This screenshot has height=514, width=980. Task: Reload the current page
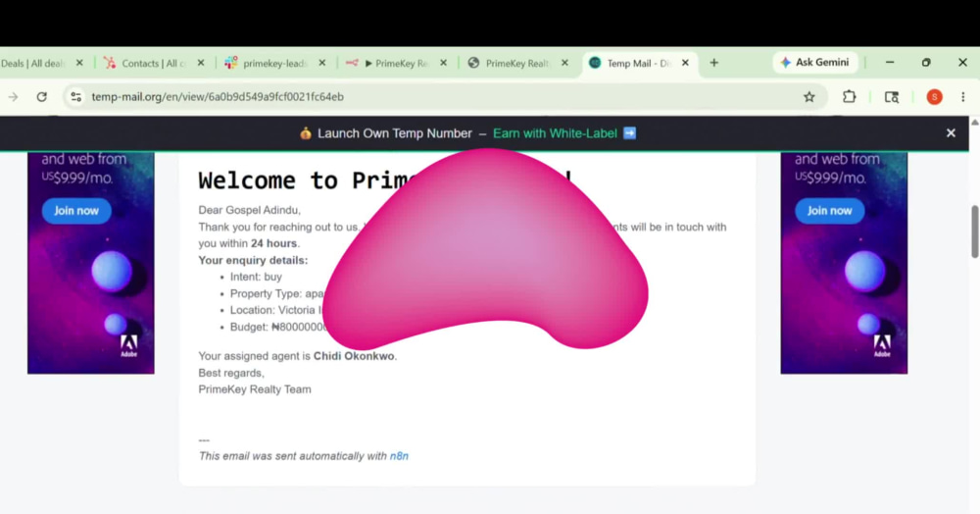(x=42, y=97)
